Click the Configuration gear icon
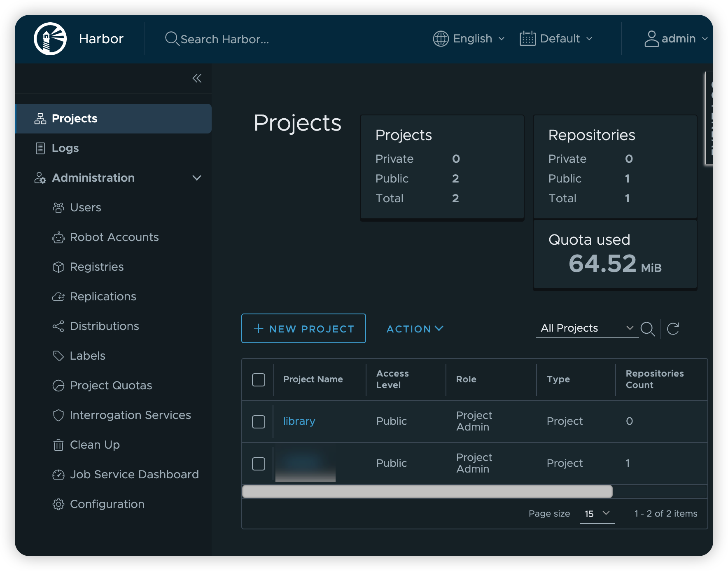The width and height of the screenshot is (728, 571). [58, 504]
